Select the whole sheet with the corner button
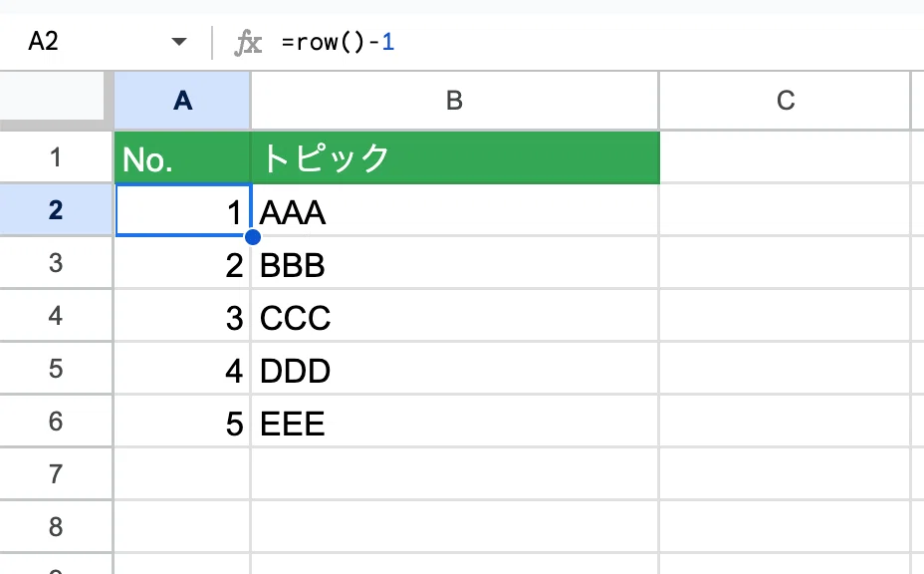Viewport: 924px width, 574px height. (53, 98)
